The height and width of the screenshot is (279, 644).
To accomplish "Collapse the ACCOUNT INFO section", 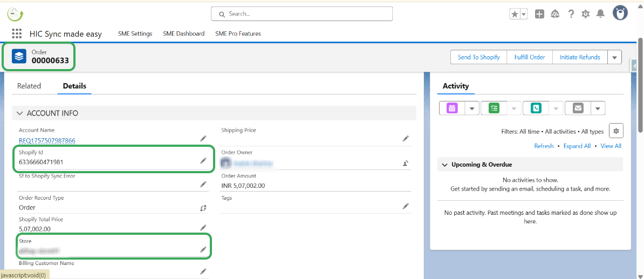I will tap(20, 113).
